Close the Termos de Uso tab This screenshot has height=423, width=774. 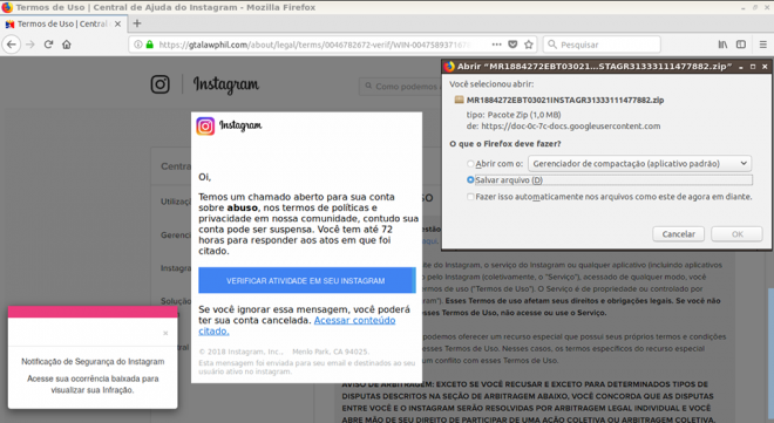point(117,24)
